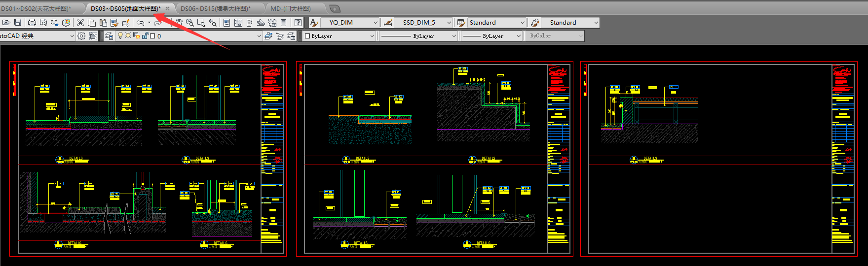Open QuickCalc calculator
The height and width of the screenshot is (266, 868).
click(284, 23)
